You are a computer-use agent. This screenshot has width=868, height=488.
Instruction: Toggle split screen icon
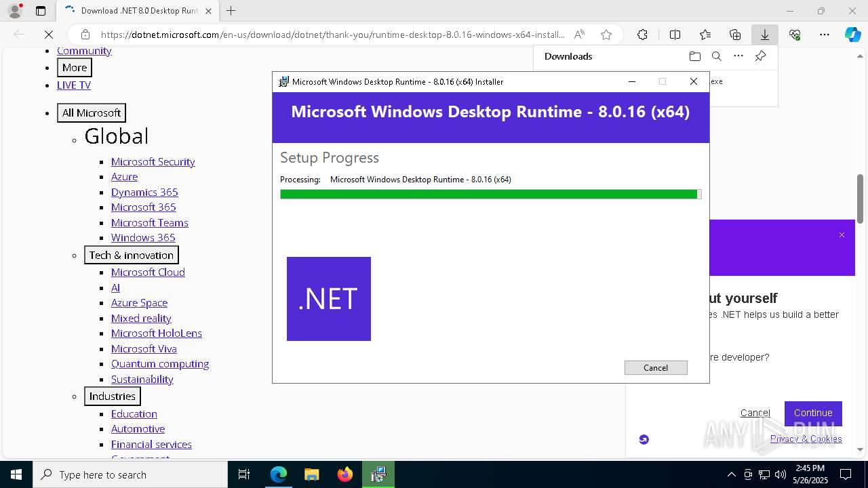(x=675, y=35)
